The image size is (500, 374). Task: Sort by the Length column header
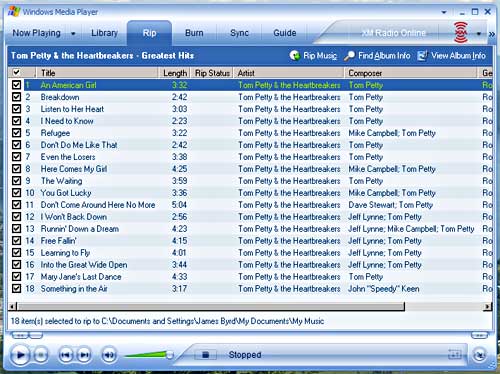point(174,73)
